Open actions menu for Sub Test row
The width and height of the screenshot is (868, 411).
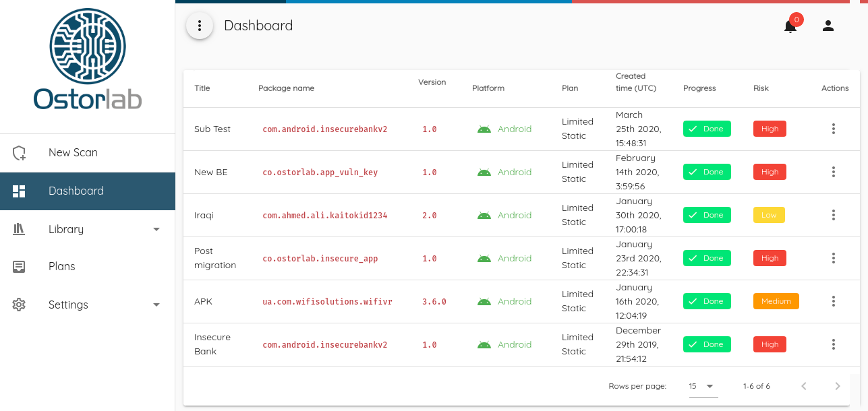coord(834,129)
